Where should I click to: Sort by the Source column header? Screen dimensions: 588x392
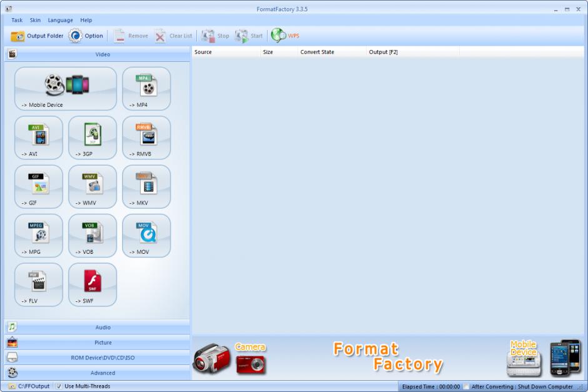[226, 52]
